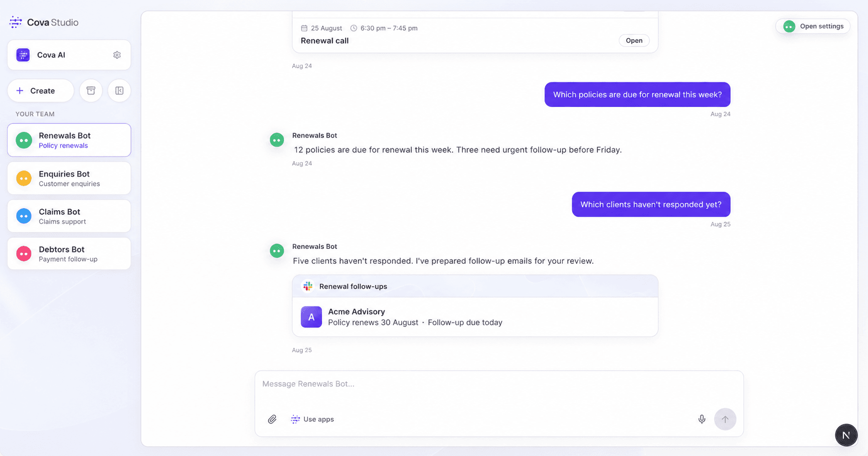Open the round N avatar button
This screenshot has width=868, height=456.
tap(846, 435)
